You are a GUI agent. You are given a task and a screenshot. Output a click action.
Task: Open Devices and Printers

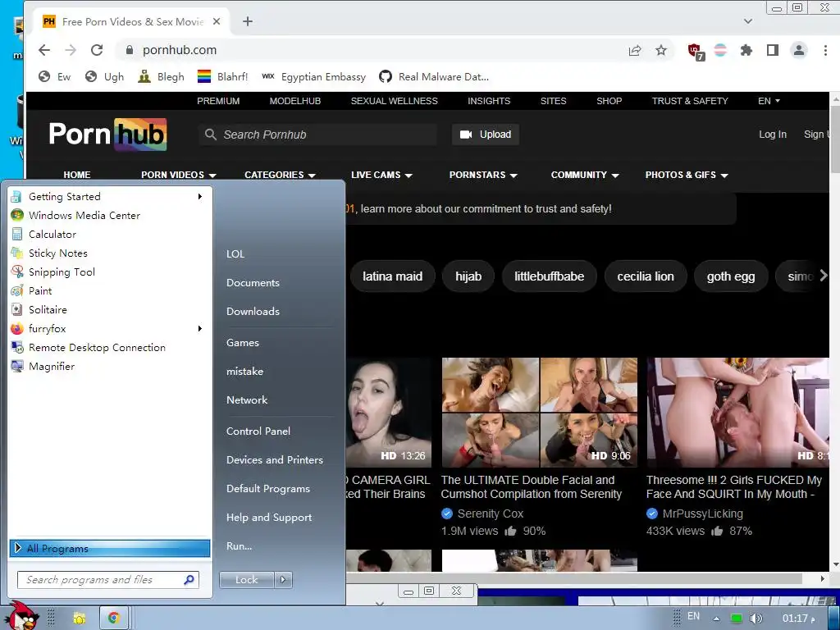point(275,459)
